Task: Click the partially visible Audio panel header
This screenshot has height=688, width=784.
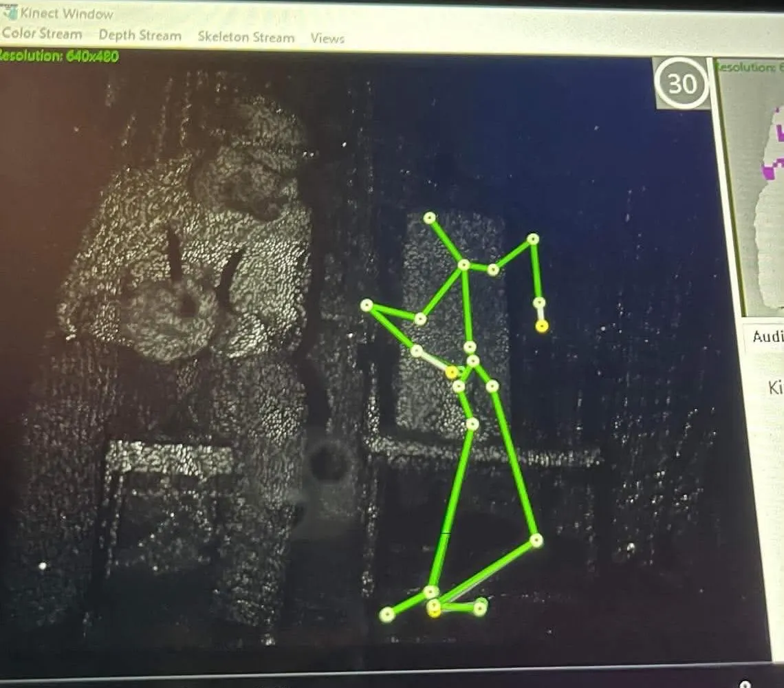Action: tap(765, 336)
